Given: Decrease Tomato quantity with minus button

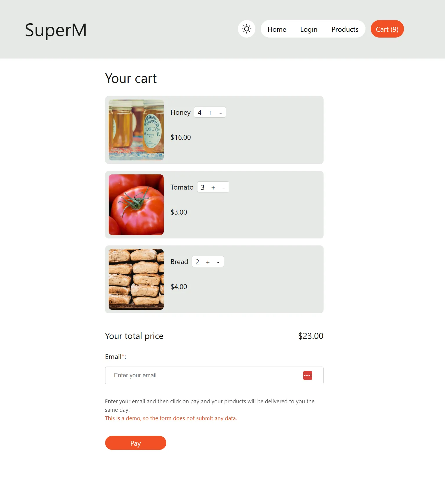Looking at the screenshot, I should click(224, 187).
